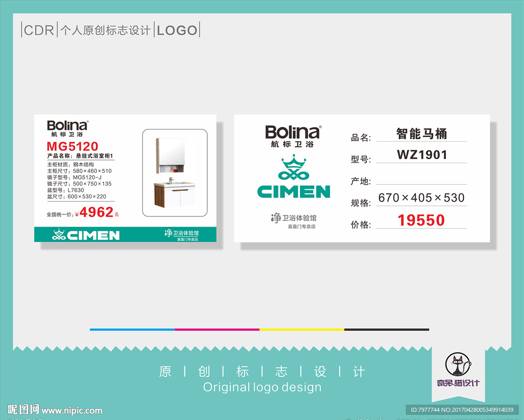Click the CDR heading text
Screen dimensions: 524x420
[39, 30]
